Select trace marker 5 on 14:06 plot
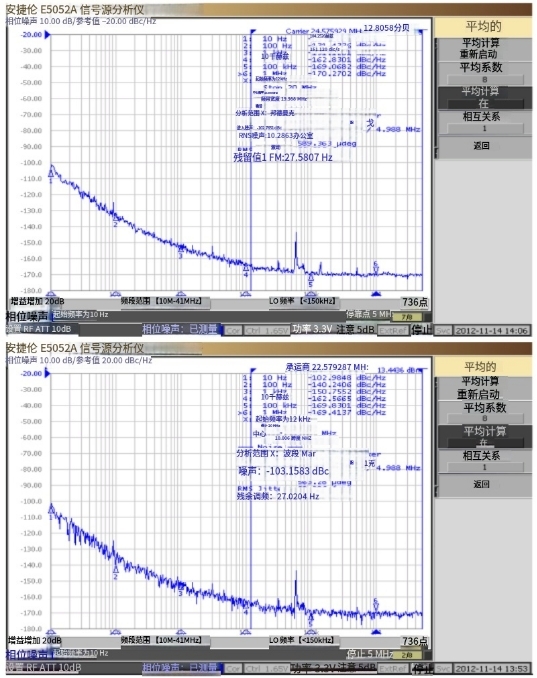This screenshot has height=678, width=537. click(310, 281)
